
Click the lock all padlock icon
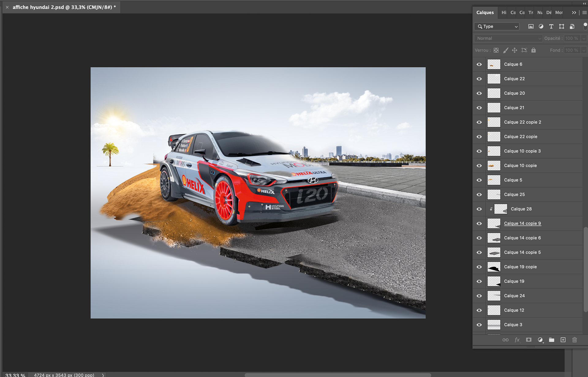pyautogui.click(x=533, y=50)
